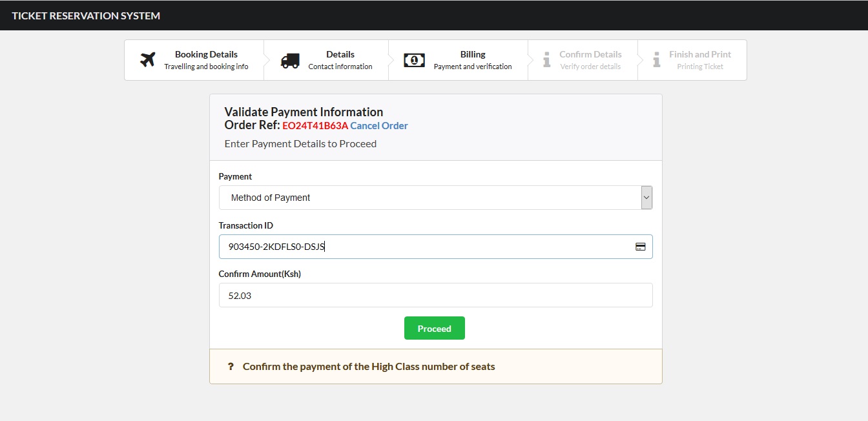Focus the Transaction ID text field
This screenshot has width=868, height=421.
tap(426, 247)
